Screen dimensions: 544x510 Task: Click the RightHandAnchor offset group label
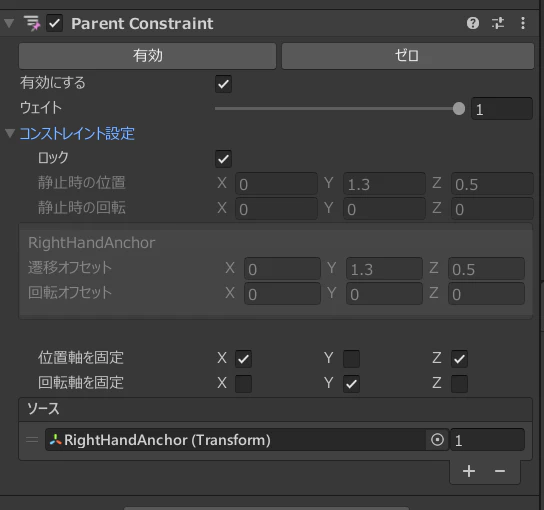click(92, 243)
